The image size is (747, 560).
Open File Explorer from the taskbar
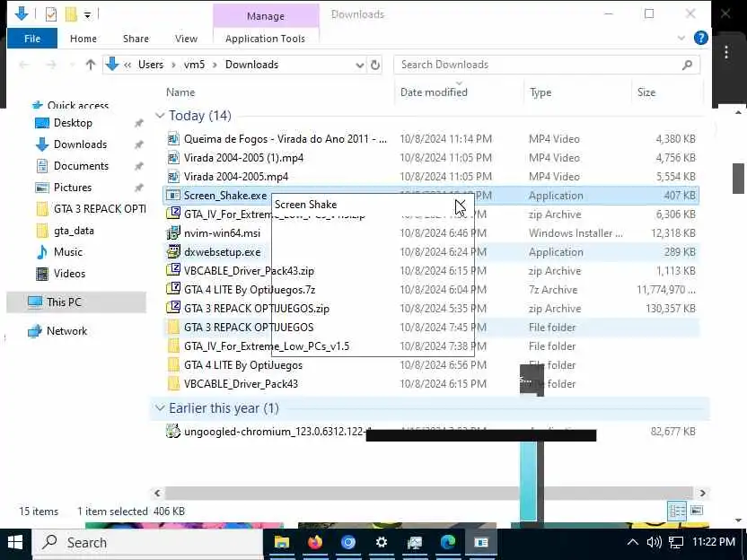(x=282, y=542)
